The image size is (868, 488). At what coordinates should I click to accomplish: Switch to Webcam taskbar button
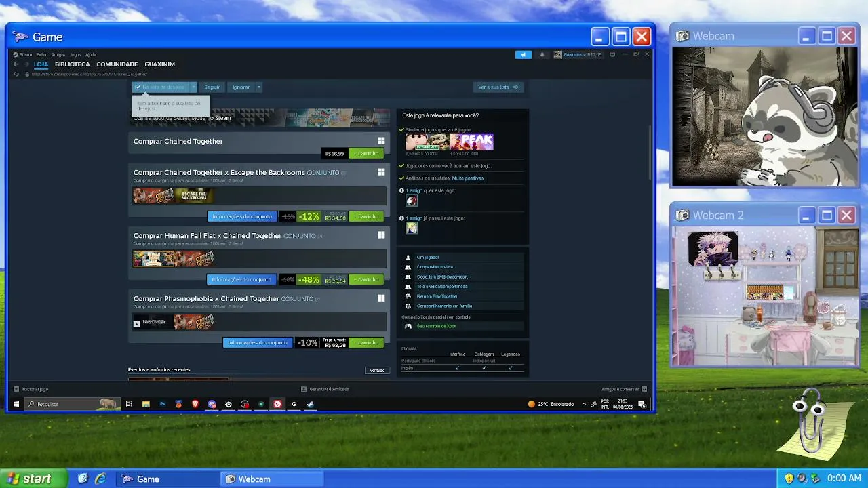pos(271,479)
